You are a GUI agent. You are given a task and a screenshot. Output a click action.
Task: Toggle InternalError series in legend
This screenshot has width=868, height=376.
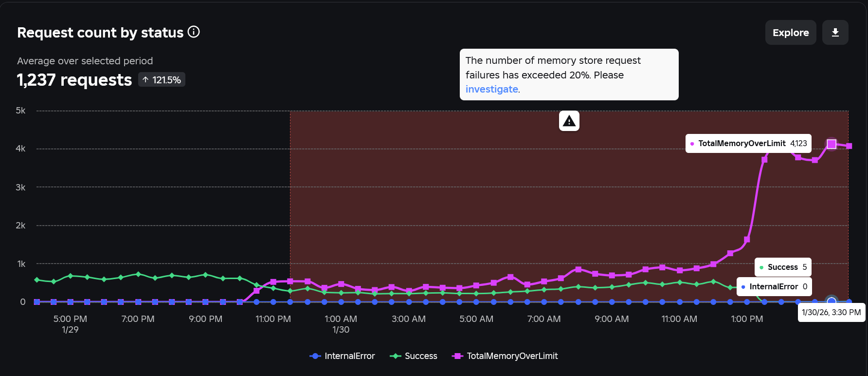[343, 356]
